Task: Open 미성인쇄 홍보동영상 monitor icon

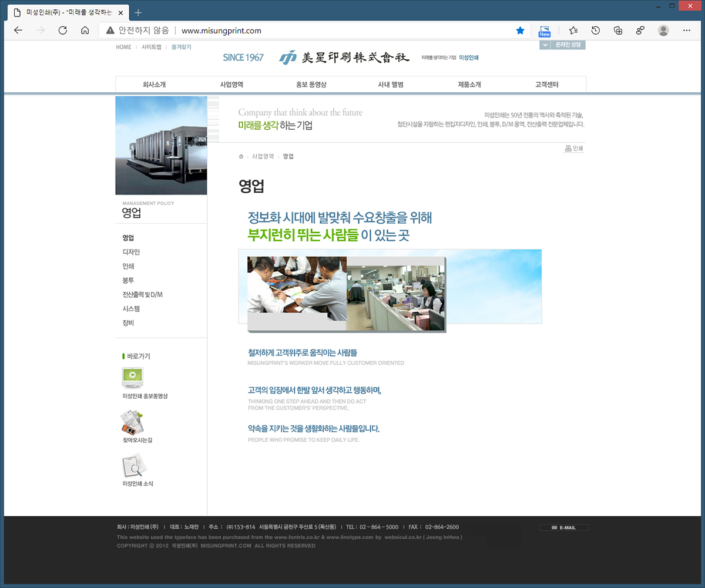Action: point(133,377)
